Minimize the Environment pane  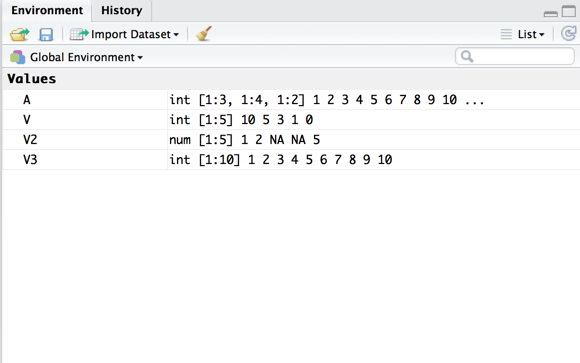click(551, 14)
